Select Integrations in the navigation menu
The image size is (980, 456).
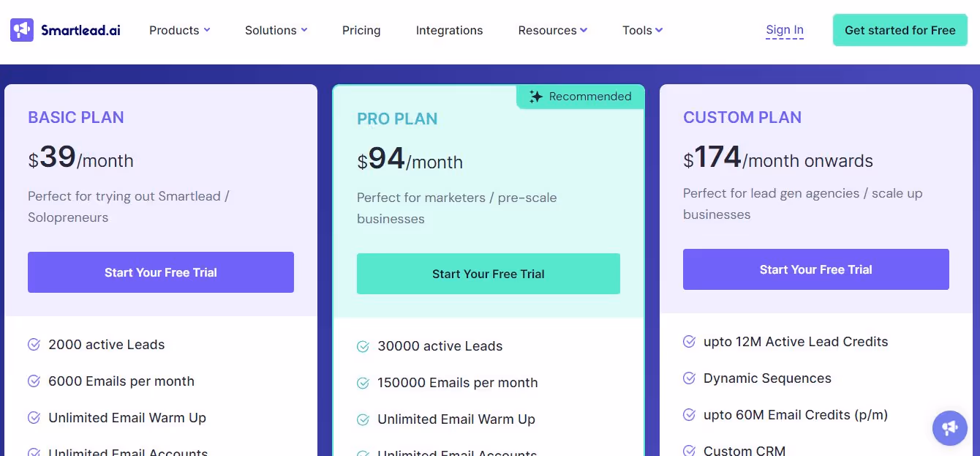point(449,30)
